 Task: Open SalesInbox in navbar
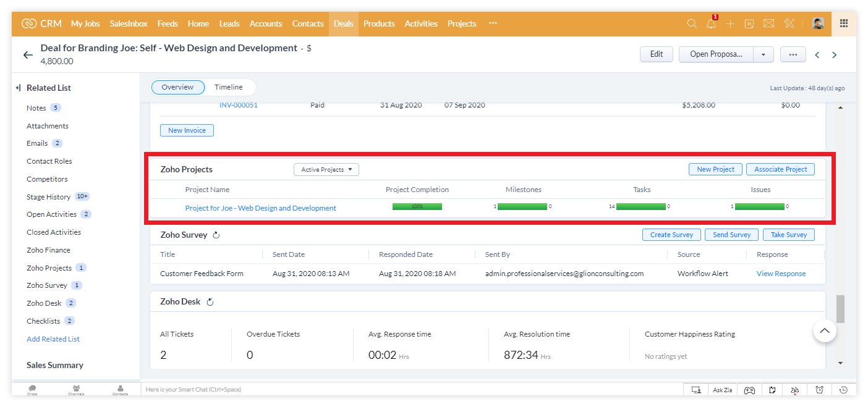[x=129, y=23]
